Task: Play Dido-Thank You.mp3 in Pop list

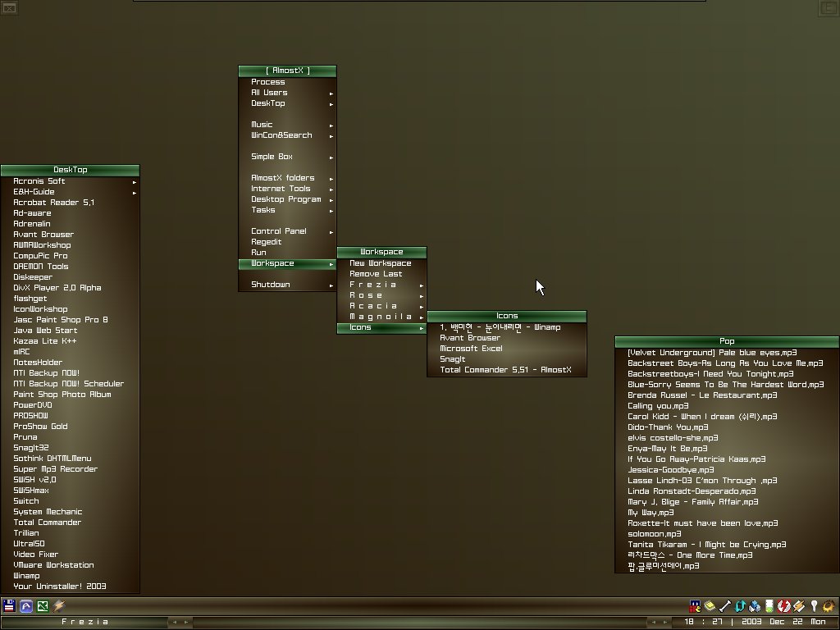Action: [x=668, y=427]
